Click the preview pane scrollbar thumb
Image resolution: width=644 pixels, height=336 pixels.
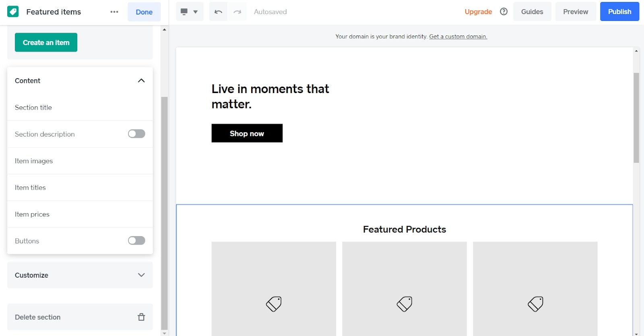[x=636, y=118]
